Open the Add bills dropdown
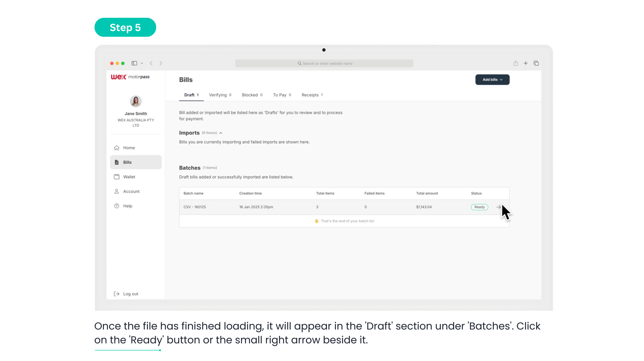The height and width of the screenshot is (361, 644). click(x=492, y=80)
